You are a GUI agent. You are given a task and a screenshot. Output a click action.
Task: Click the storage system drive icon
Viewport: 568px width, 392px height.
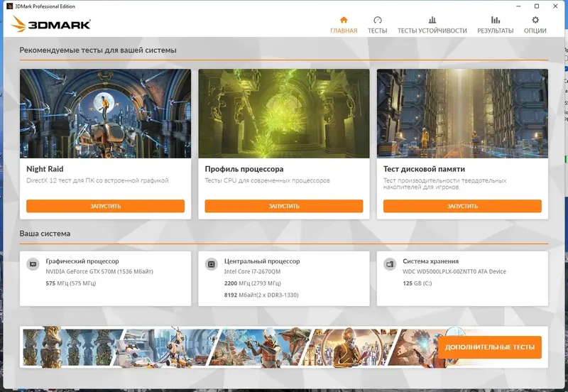pos(390,264)
